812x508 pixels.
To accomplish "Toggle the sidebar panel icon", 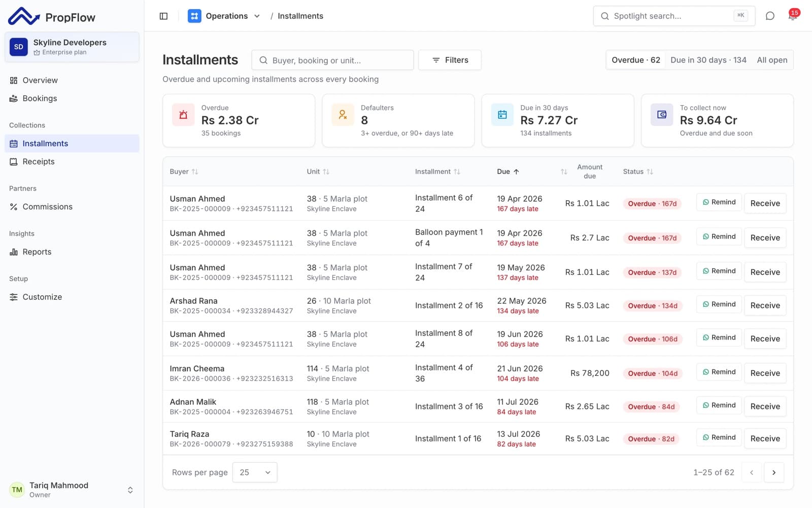I will click(163, 16).
